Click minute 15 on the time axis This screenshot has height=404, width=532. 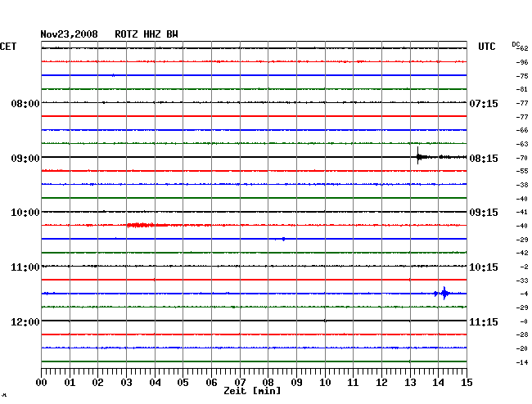pos(467,383)
